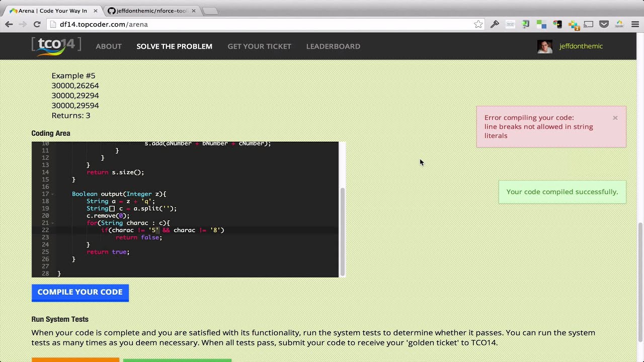Open the LEADERBOARD navigation item
Screen dimensions: 644x362
333,46
